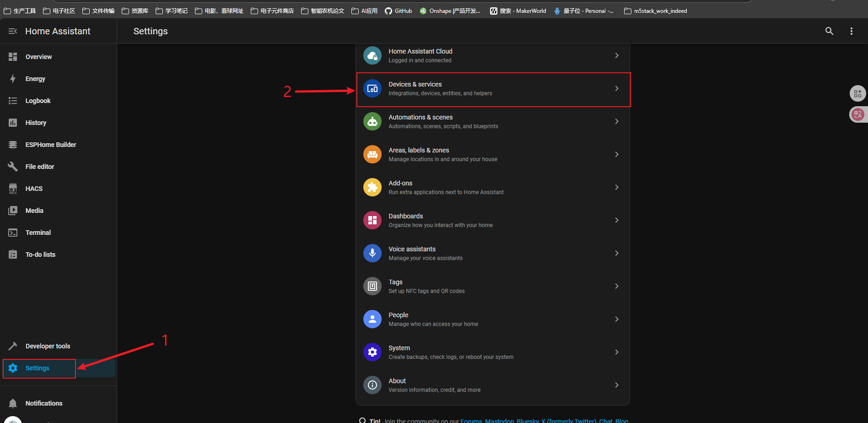This screenshot has height=423, width=868.
Task: Click the Overview dashboard icon
Action: [13, 57]
